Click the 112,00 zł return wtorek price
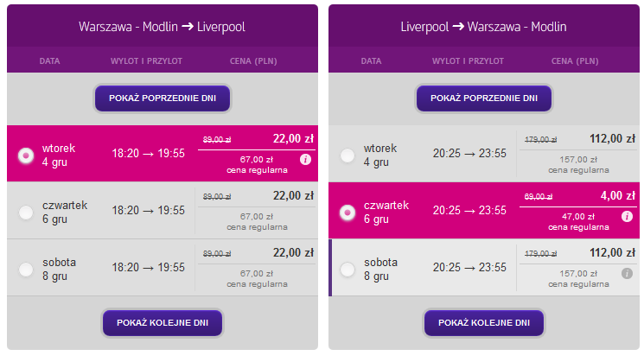Image resolution: width=644 pixels, height=362 pixels. click(x=612, y=139)
